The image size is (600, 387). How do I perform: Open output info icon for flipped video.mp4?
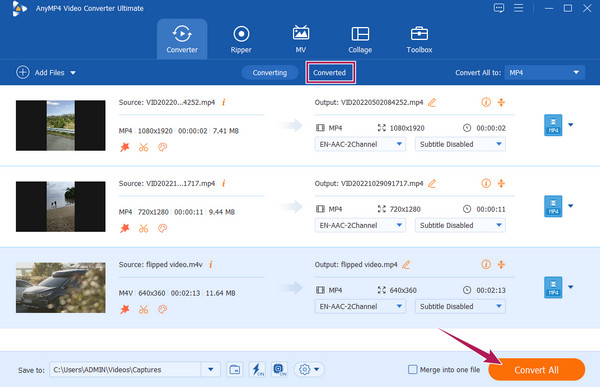[486, 265]
